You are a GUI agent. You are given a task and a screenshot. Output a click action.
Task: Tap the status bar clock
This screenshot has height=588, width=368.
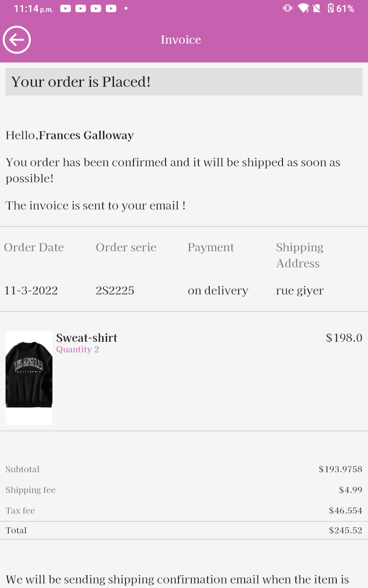click(33, 8)
